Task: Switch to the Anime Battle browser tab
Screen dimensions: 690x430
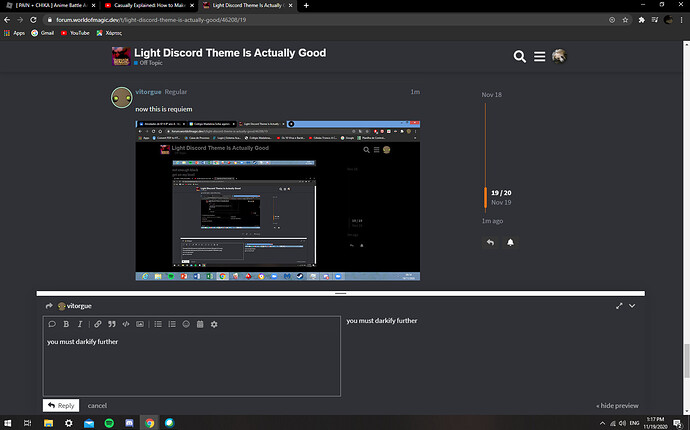Action: point(51,6)
